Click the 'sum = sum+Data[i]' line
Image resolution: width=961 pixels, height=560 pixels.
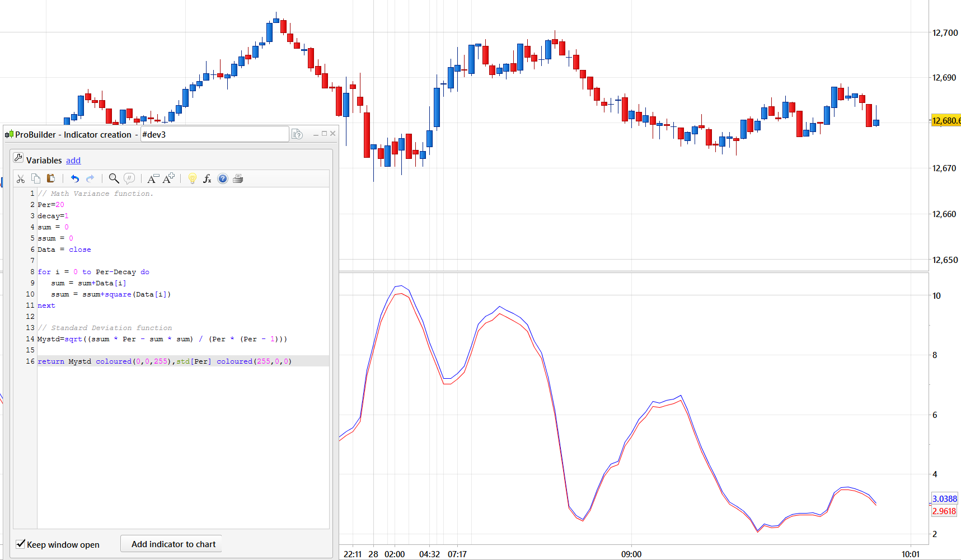(88, 283)
